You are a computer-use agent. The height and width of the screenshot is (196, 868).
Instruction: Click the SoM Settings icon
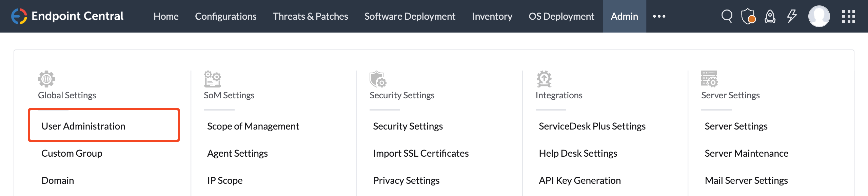tap(213, 79)
